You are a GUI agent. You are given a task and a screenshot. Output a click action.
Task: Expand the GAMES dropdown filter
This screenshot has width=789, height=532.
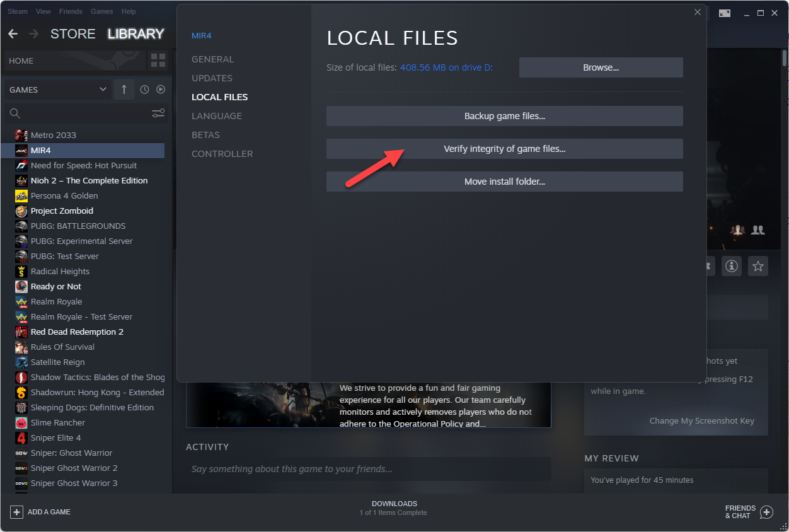(x=58, y=90)
